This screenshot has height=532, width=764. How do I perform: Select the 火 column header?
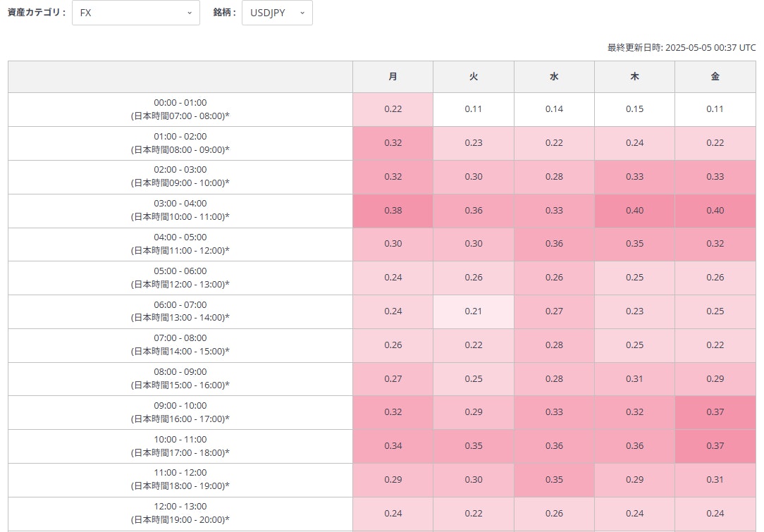[x=473, y=76]
